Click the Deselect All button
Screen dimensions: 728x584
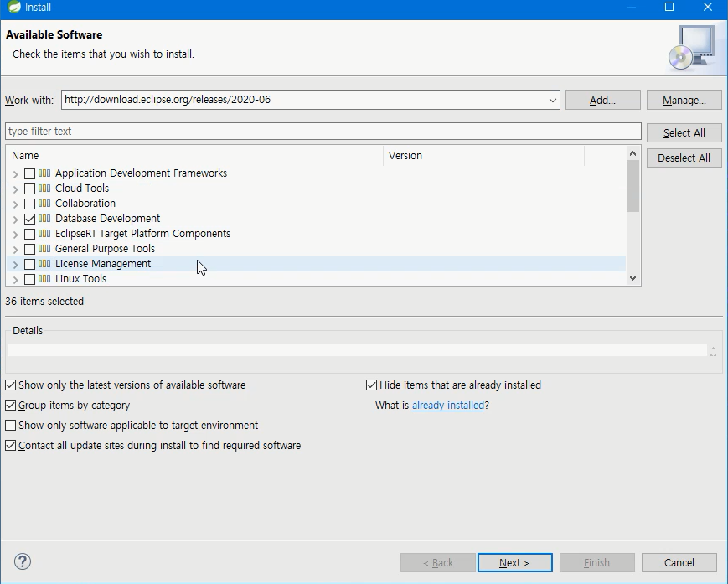click(x=684, y=158)
